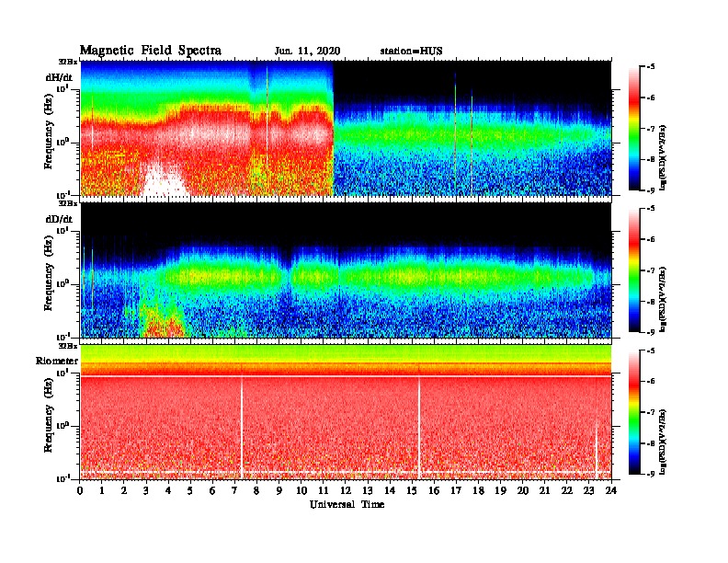Click hour "9" on the Universal Time axis
This screenshot has height=563, width=728.
tap(279, 491)
